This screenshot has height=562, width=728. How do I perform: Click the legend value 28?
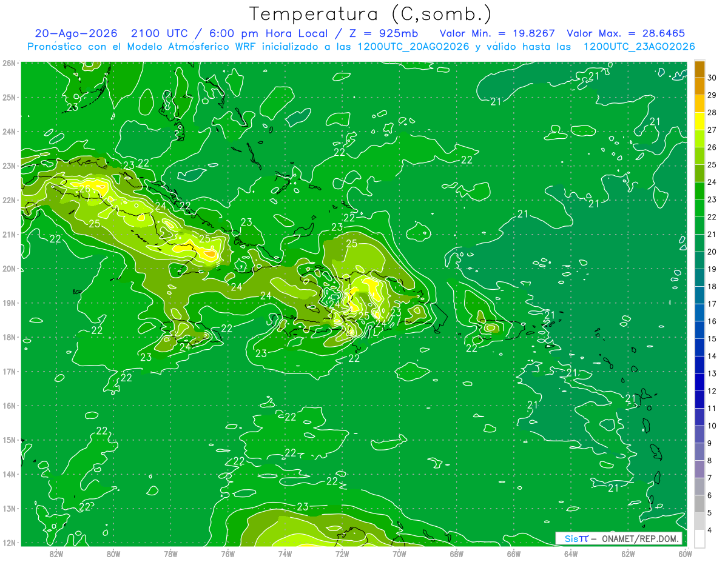tap(712, 112)
